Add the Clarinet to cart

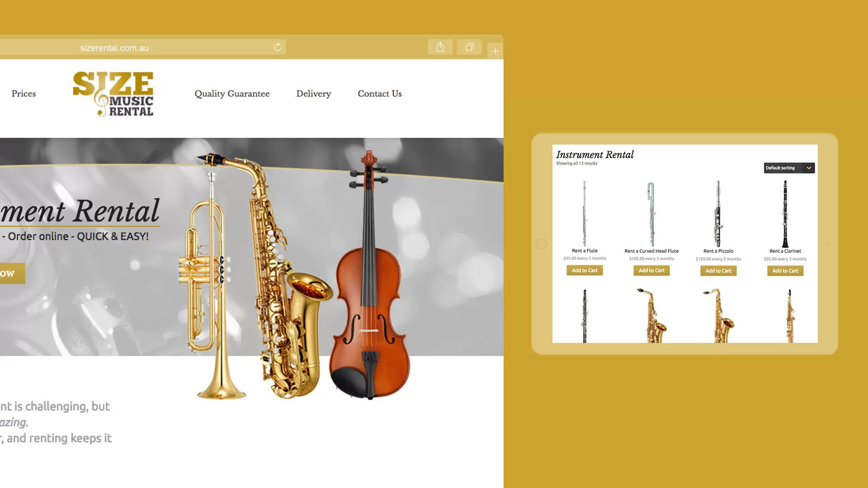pos(785,271)
